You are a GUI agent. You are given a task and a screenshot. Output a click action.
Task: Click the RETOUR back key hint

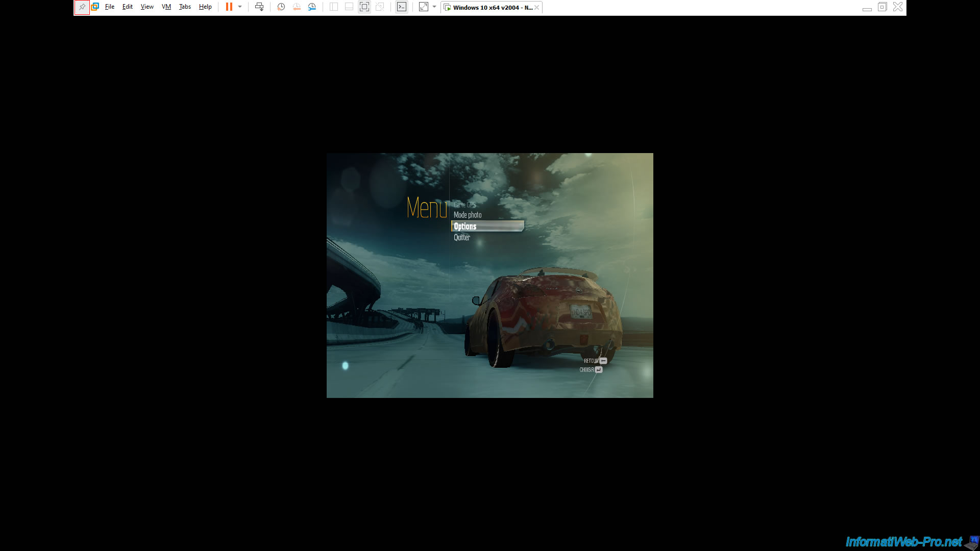595,361
